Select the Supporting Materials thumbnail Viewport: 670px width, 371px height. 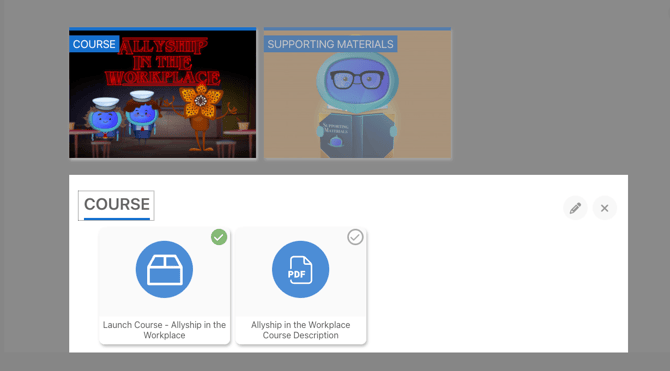pos(357,93)
